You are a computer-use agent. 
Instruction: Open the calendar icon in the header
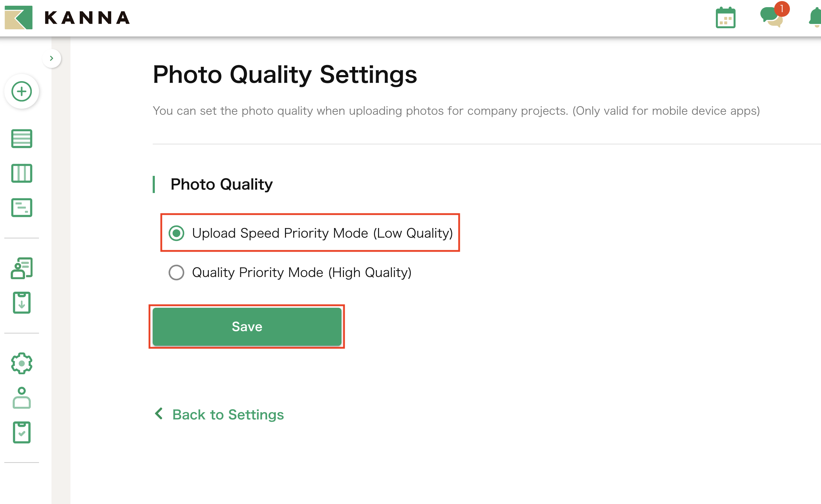726,18
